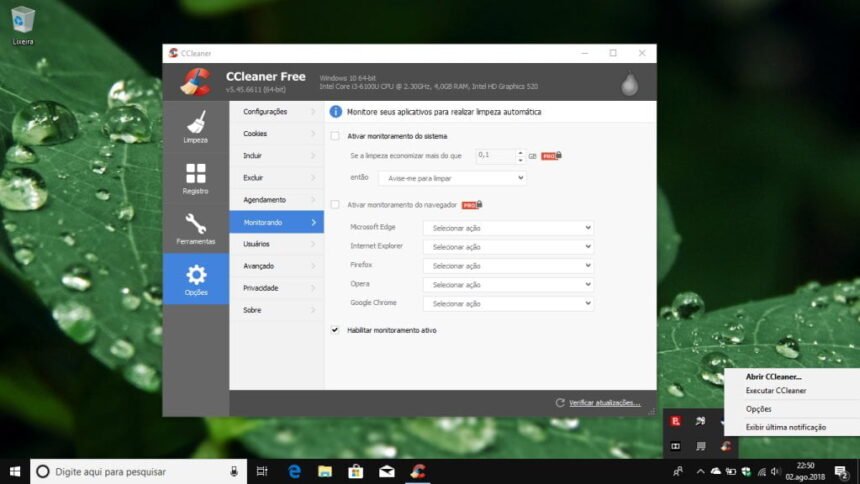Click the microphone icon in the search box
The width and height of the screenshot is (860, 484).
pos(234,471)
